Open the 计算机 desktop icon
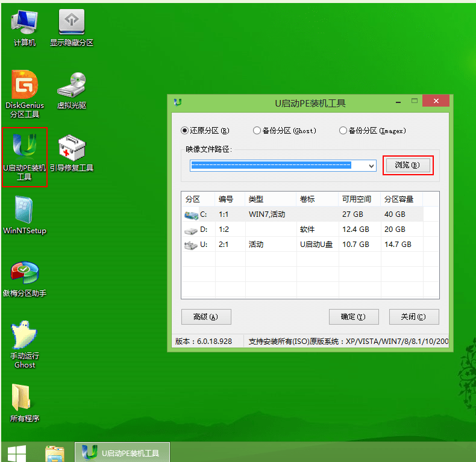476x462 pixels. [x=25, y=28]
